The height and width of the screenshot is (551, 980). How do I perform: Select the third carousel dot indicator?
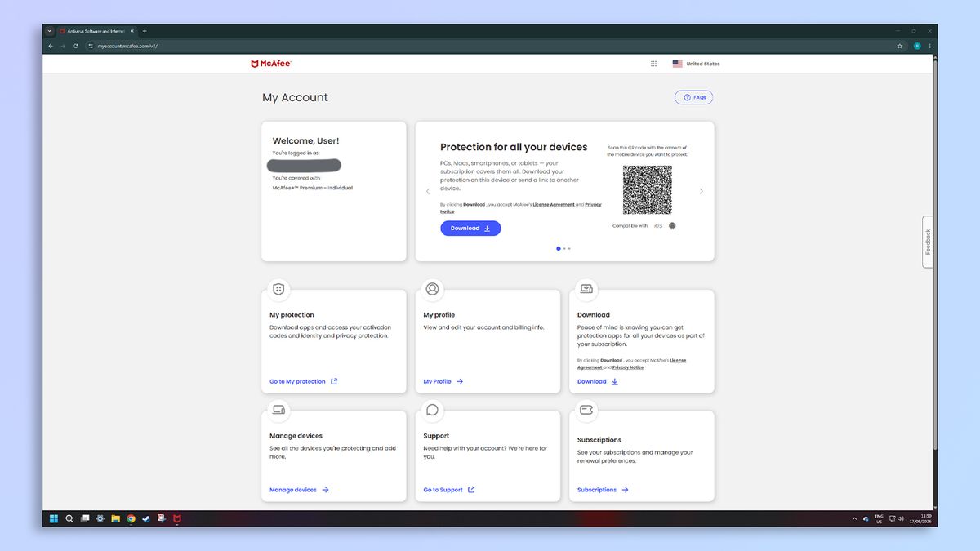tap(569, 248)
